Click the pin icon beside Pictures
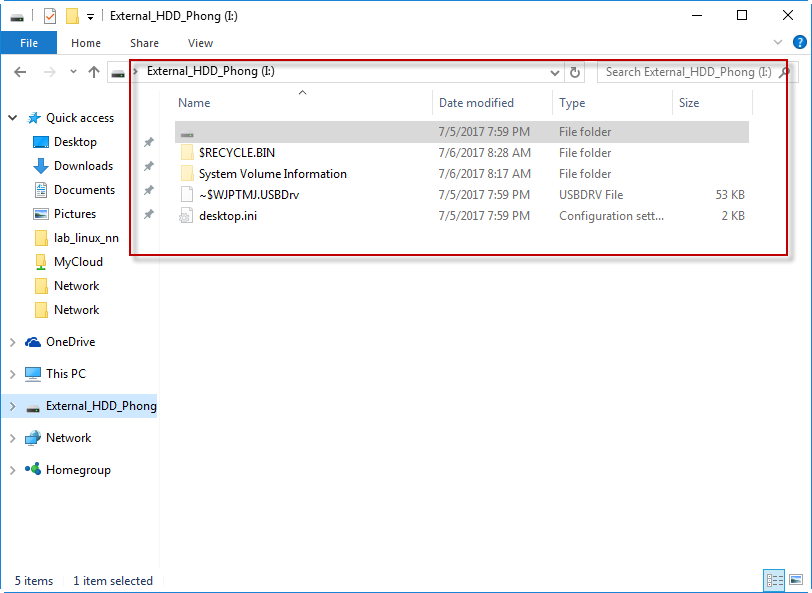The image size is (812, 593). pyautogui.click(x=149, y=214)
